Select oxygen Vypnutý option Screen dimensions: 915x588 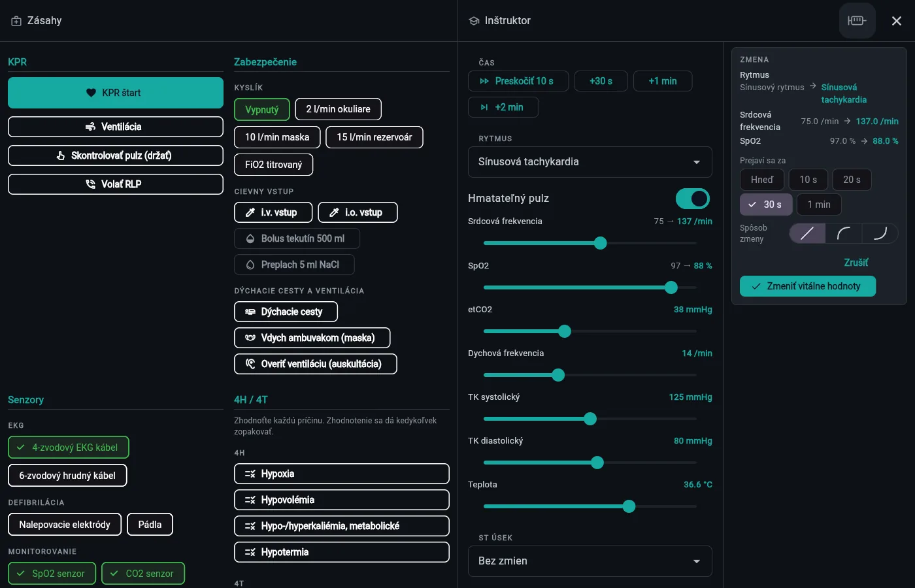point(262,109)
